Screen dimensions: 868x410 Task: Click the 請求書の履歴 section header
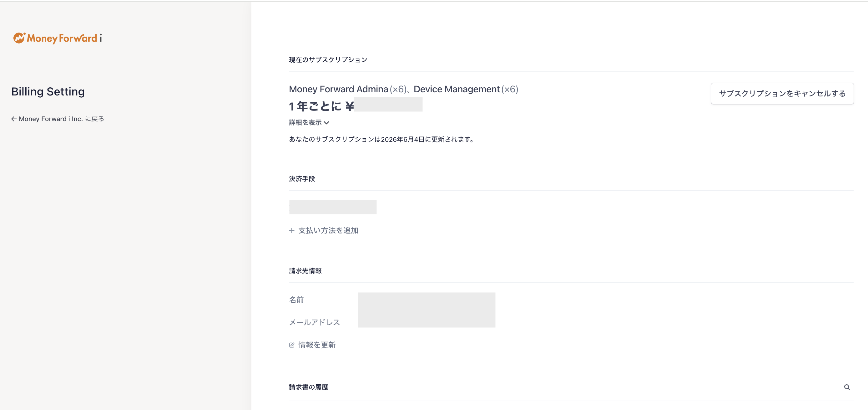coord(308,387)
